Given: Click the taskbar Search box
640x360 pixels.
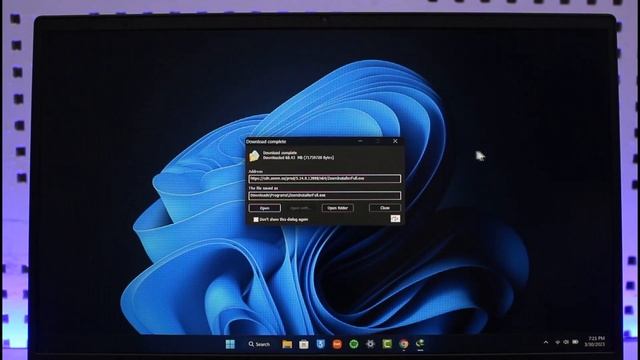Looking at the screenshot, I should pyautogui.click(x=260, y=344).
